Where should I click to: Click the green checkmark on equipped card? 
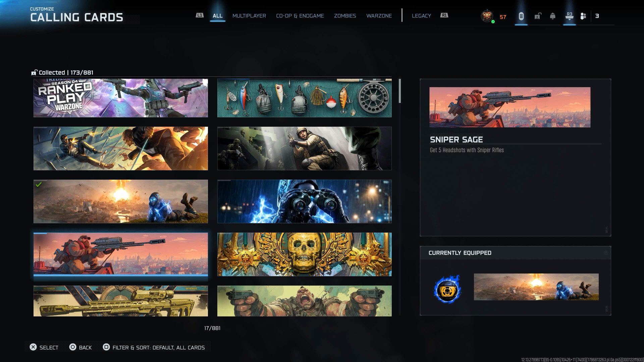click(x=39, y=184)
